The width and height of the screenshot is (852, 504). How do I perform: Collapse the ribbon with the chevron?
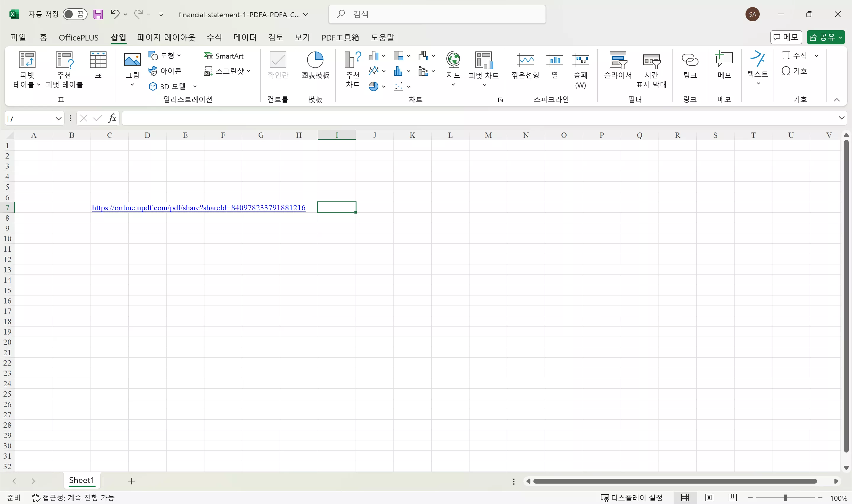837,99
